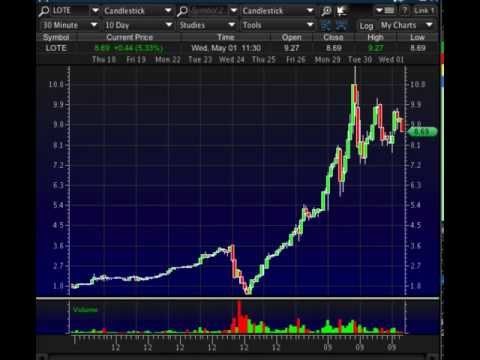The width and height of the screenshot is (480, 360).
Task: Click the symbol lookup magnifier beside LOTE
Action: pyautogui.click(x=43, y=11)
